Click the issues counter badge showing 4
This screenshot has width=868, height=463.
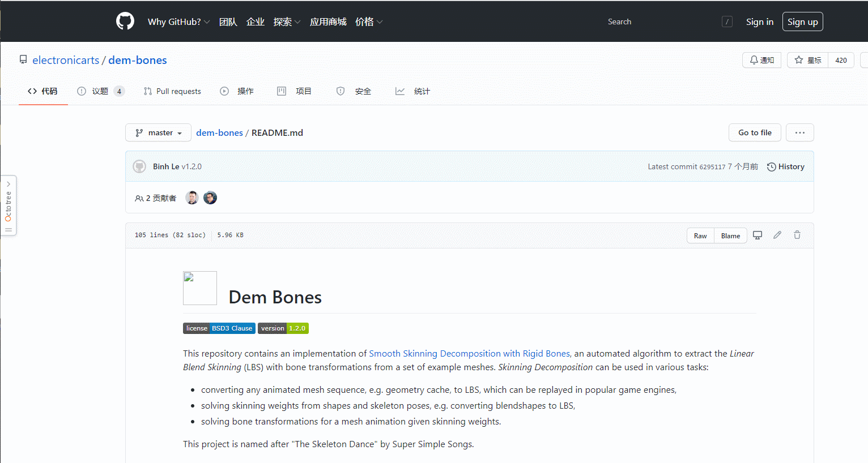(x=119, y=91)
